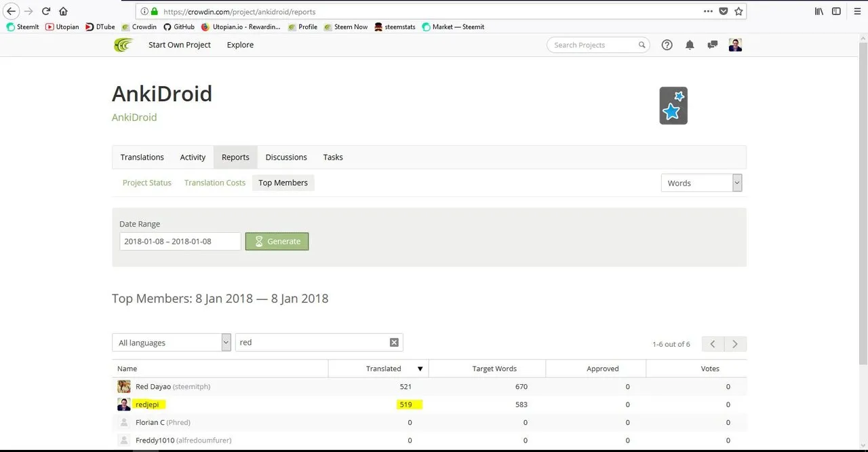Sort by Name column header
The width and height of the screenshot is (868, 452).
(x=220, y=369)
